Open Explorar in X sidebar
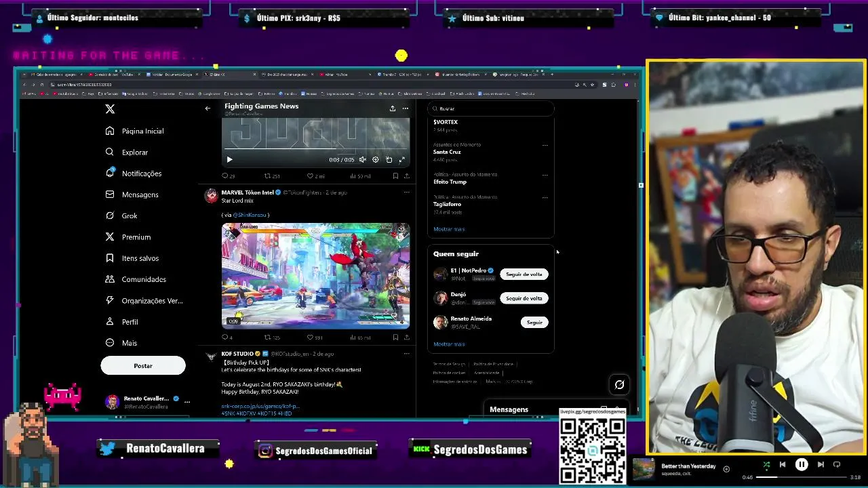The width and height of the screenshot is (868, 488). (127, 152)
